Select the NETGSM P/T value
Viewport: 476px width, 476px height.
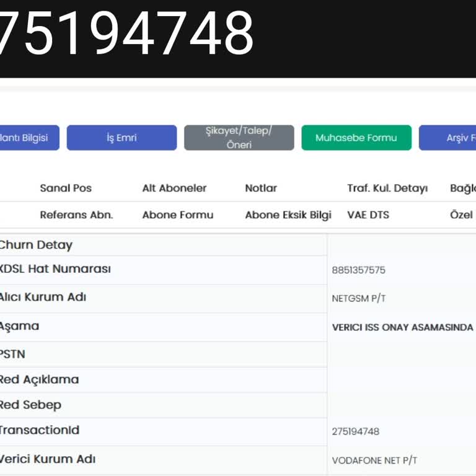coord(359,298)
